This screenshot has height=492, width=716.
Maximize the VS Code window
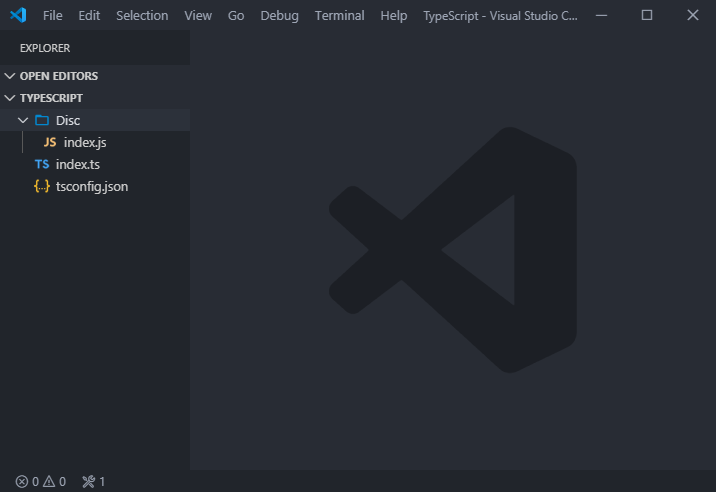tap(647, 15)
